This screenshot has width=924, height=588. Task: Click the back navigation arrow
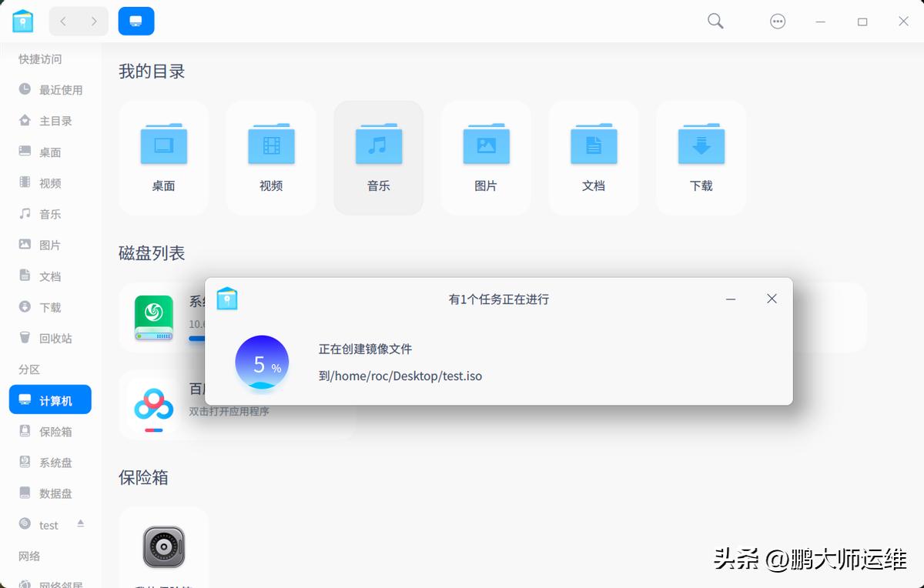coord(63,21)
